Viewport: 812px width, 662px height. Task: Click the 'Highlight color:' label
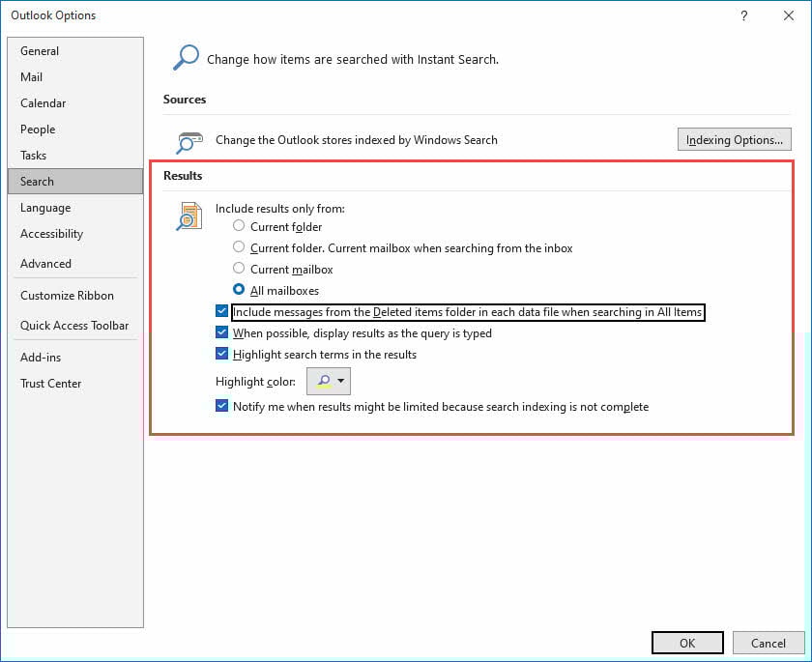tap(255, 382)
